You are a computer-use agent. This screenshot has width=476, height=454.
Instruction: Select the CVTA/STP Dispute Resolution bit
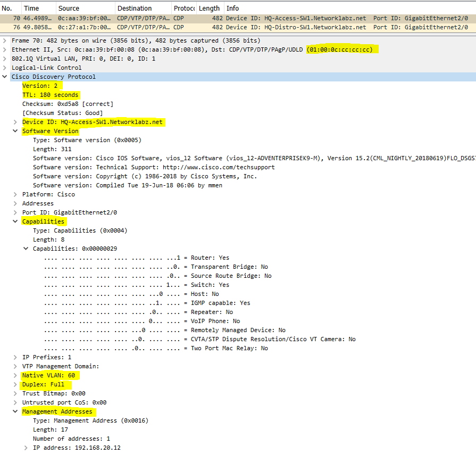(200, 339)
